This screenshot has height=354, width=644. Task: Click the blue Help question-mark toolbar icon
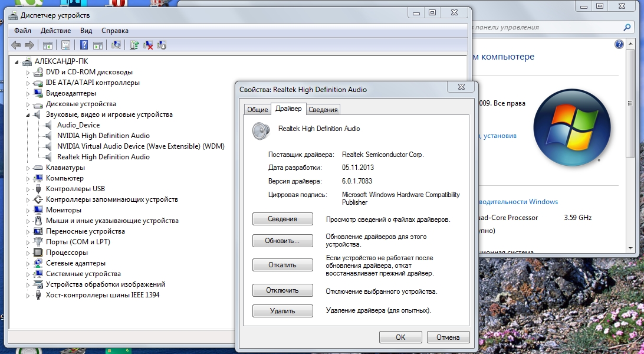[84, 45]
